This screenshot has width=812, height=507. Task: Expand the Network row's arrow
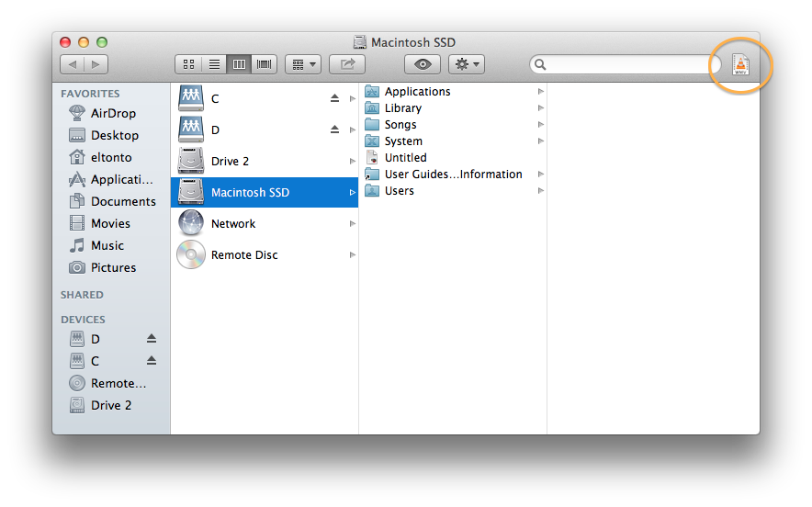pos(352,224)
